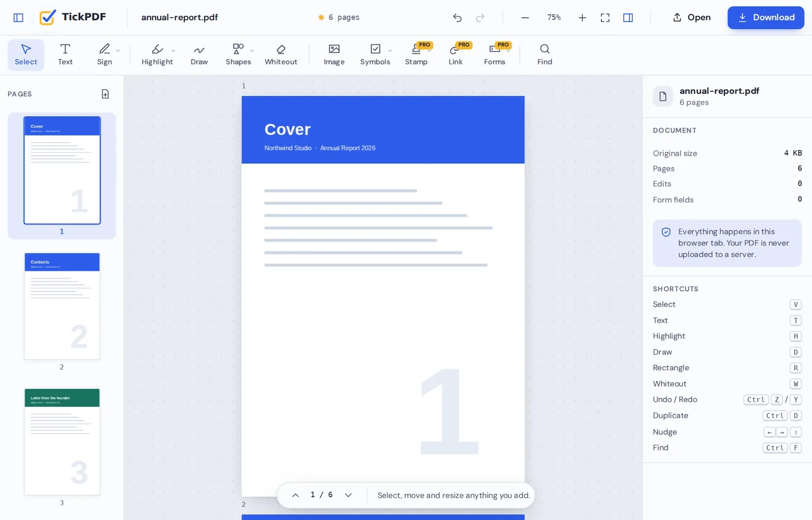Pick the Shapes tool
This screenshot has width=812, height=520.
(238, 55)
